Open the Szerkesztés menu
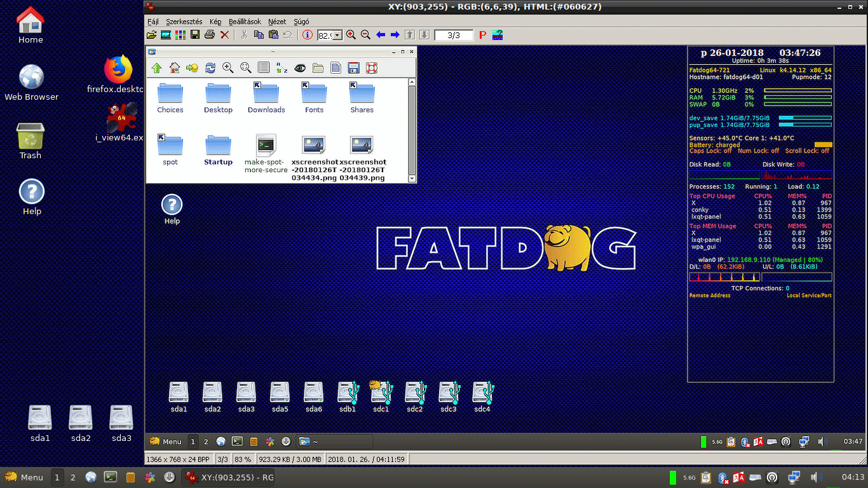This screenshot has width=868, height=488. (x=184, y=22)
